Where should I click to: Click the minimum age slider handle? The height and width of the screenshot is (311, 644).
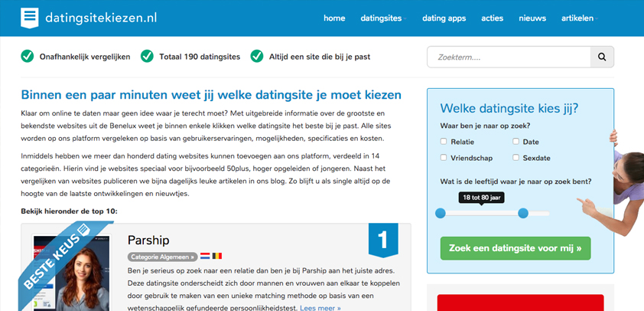coord(441,213)
